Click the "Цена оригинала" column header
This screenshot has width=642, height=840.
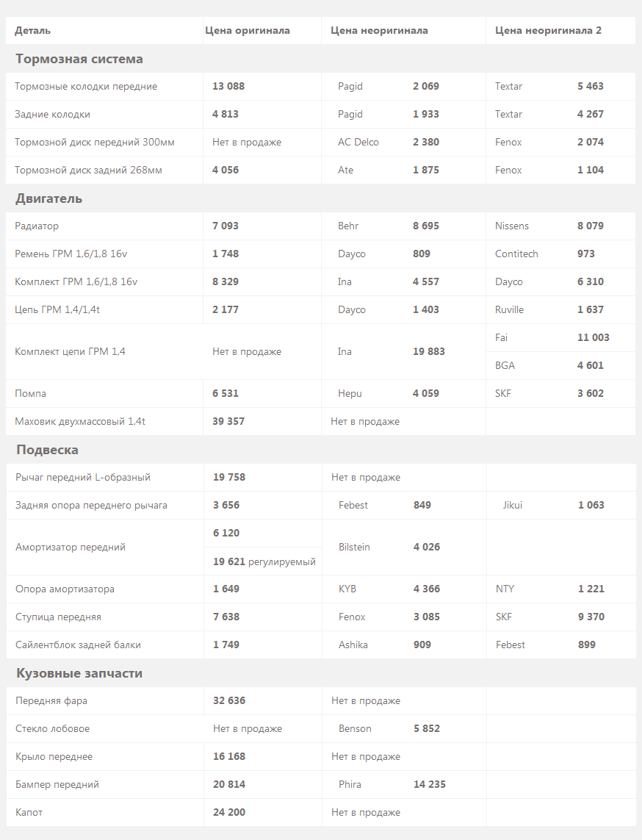248,31
